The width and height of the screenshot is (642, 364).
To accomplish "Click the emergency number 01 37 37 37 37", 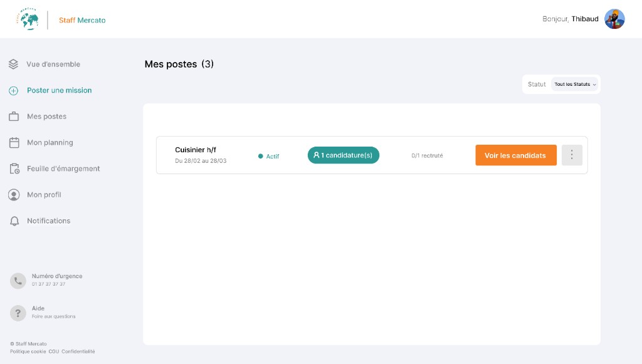I will [49, 284].
